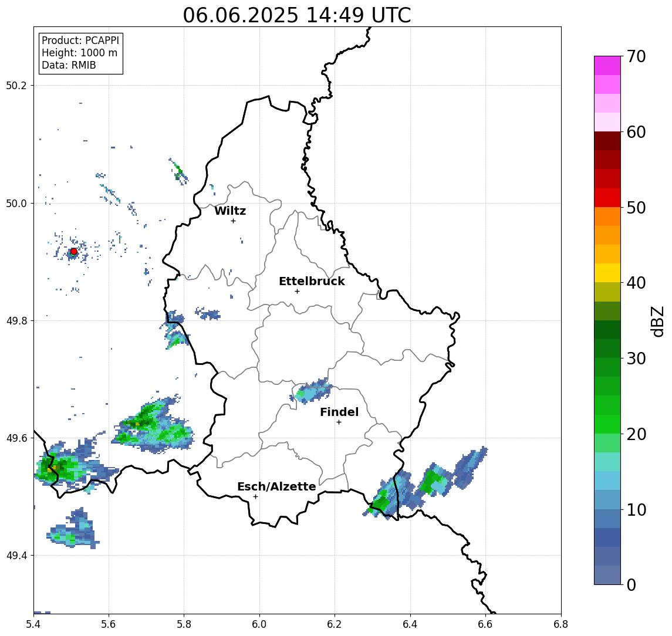Click the bright green colorbar segment above 20
Image resolution: width=672 pixels, height=636 pixels.
pos(607,424)
